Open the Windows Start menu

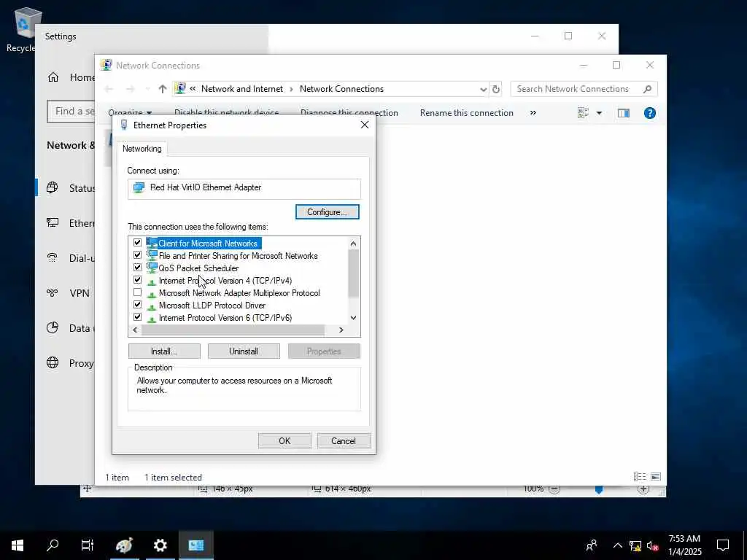tap(18, 545)
